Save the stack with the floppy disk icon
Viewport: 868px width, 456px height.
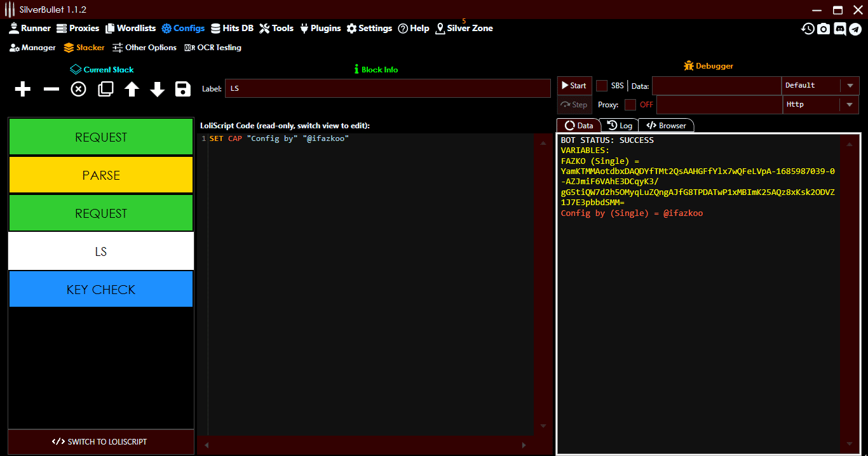[182, 89]
